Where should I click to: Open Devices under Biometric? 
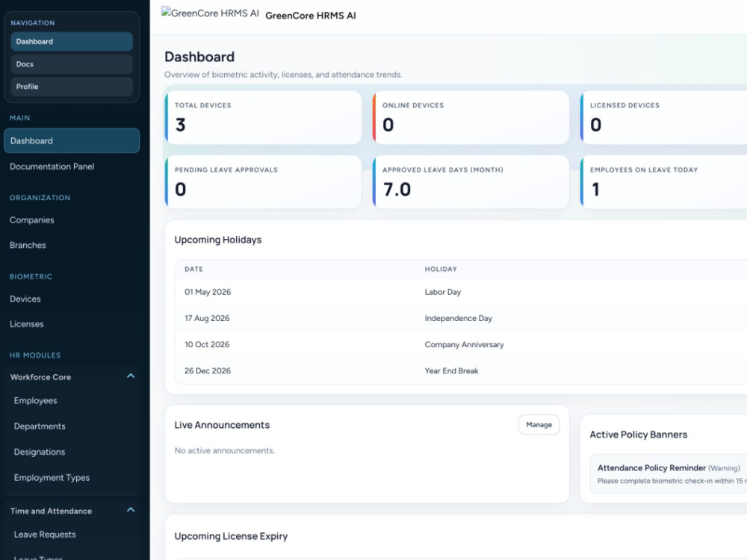click(25, 299)
